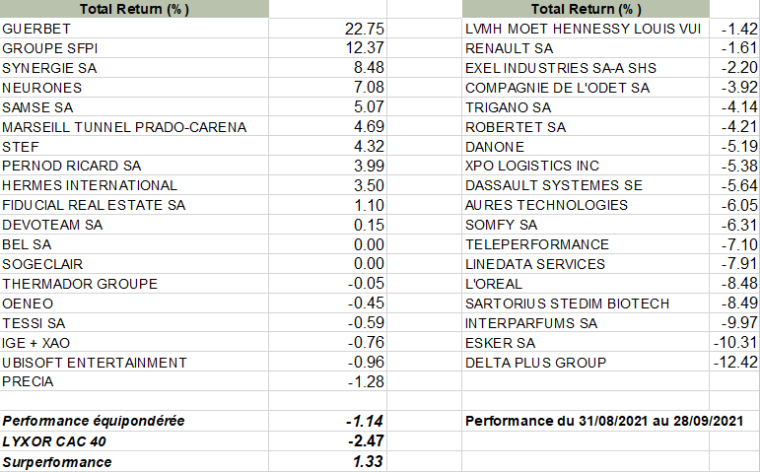Select the 8.48 value cell
The width and height of the screenshot is (760, 472).
pyautogui.click(x=328, y=68)
